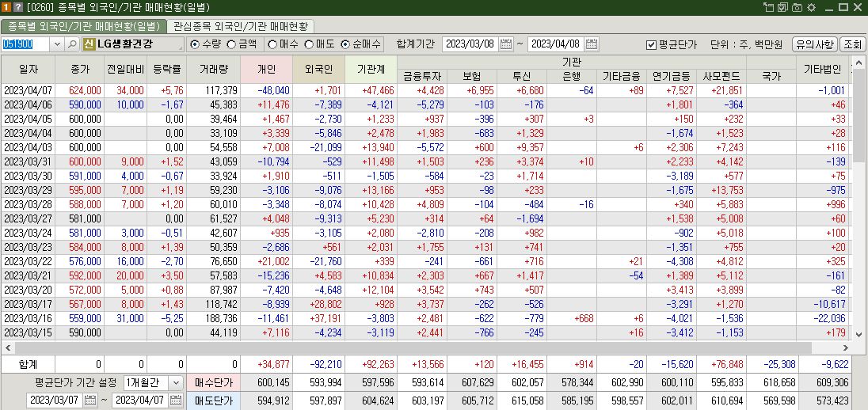Click the checked-windows icon in title bar
This screenshot has width=868, height=410.
(x=782, y=7)
